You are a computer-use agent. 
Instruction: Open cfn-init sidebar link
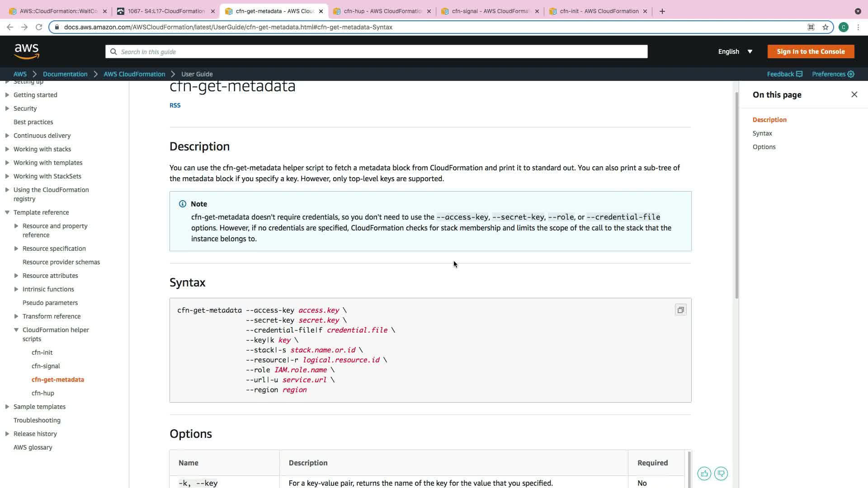42,352
